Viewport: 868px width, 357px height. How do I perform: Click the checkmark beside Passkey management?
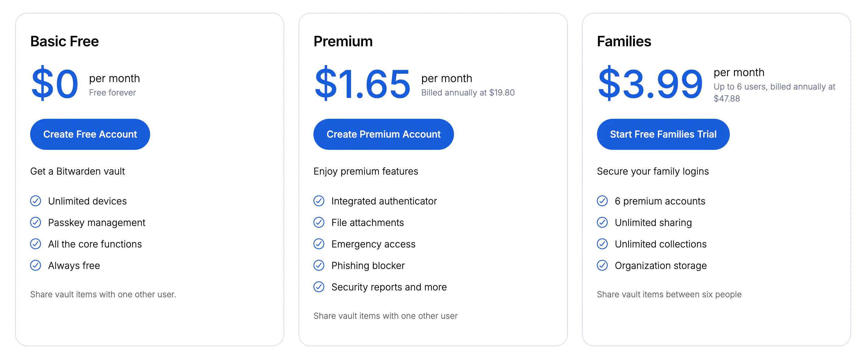(x=36, y=222)
